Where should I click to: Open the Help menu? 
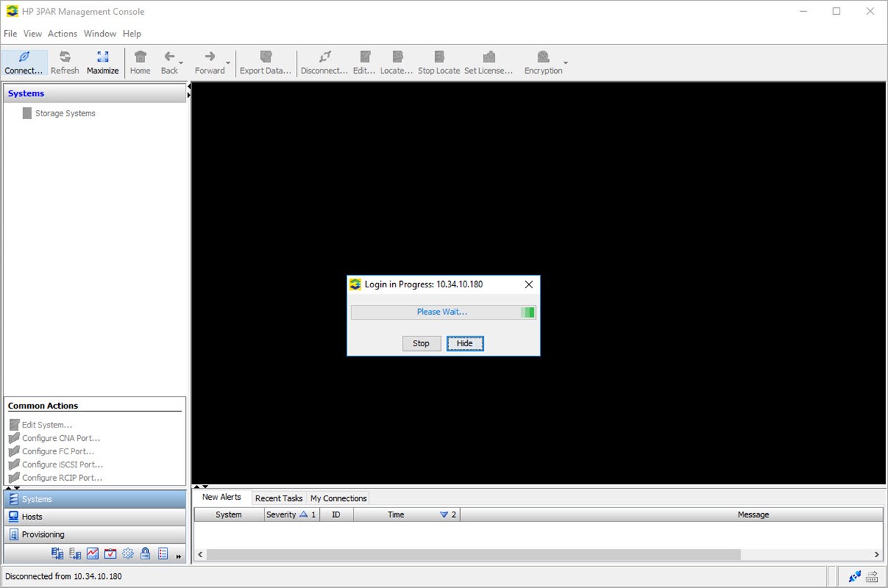132,34
